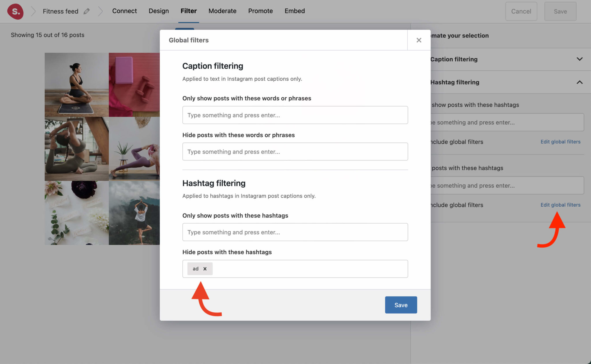Open the Promote tab
Image resolution: width=591 pixels, height=364 pixels.
tap(260, 11)
